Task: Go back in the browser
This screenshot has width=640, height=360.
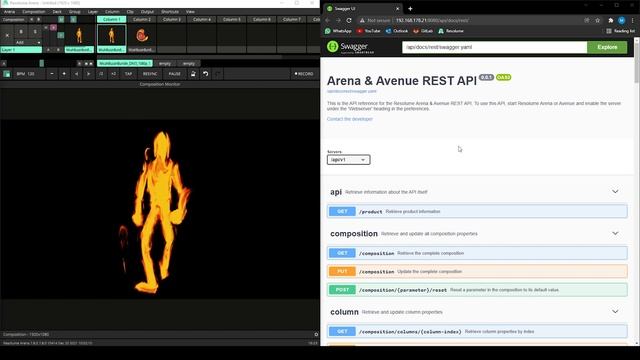Action: point(328,20)
